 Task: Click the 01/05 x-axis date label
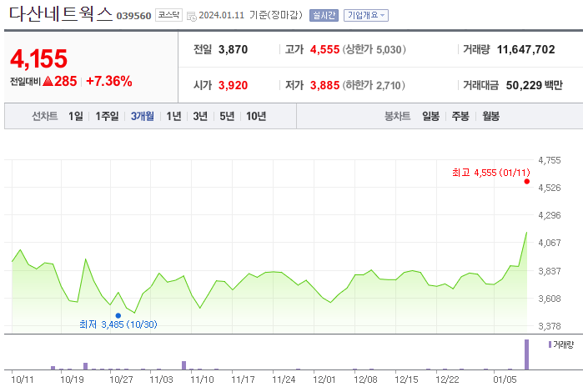pyautogui.click(x=505, y=379)
